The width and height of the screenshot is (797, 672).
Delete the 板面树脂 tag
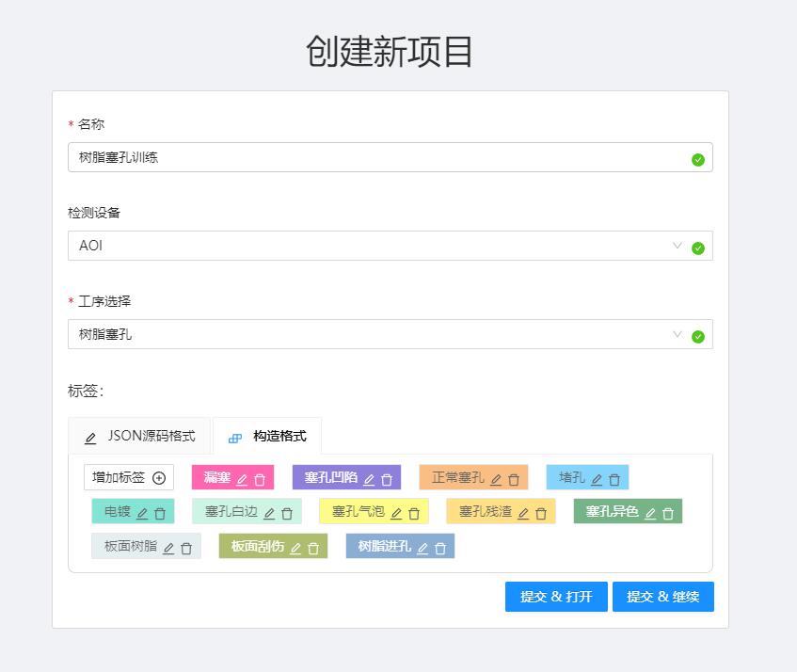[186, 549]
